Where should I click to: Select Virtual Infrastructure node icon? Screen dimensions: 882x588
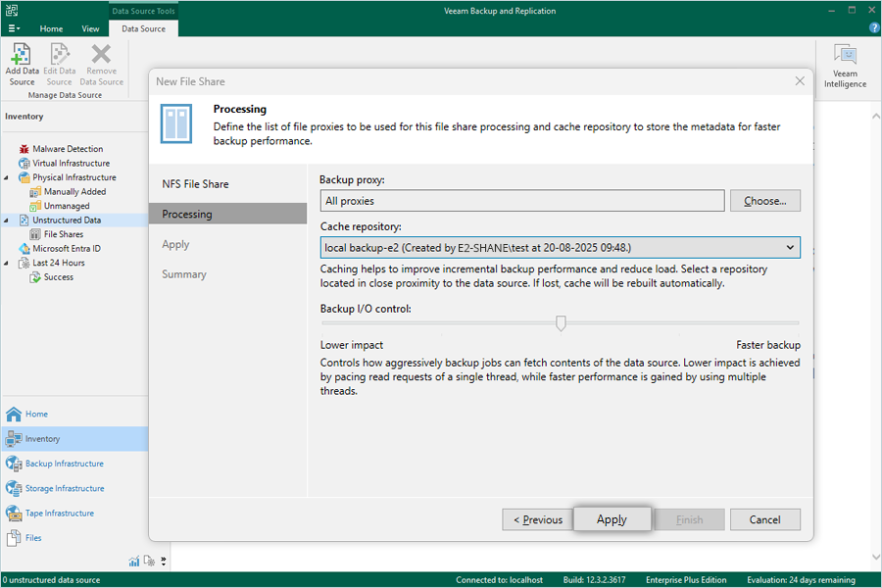pos(24,164)
